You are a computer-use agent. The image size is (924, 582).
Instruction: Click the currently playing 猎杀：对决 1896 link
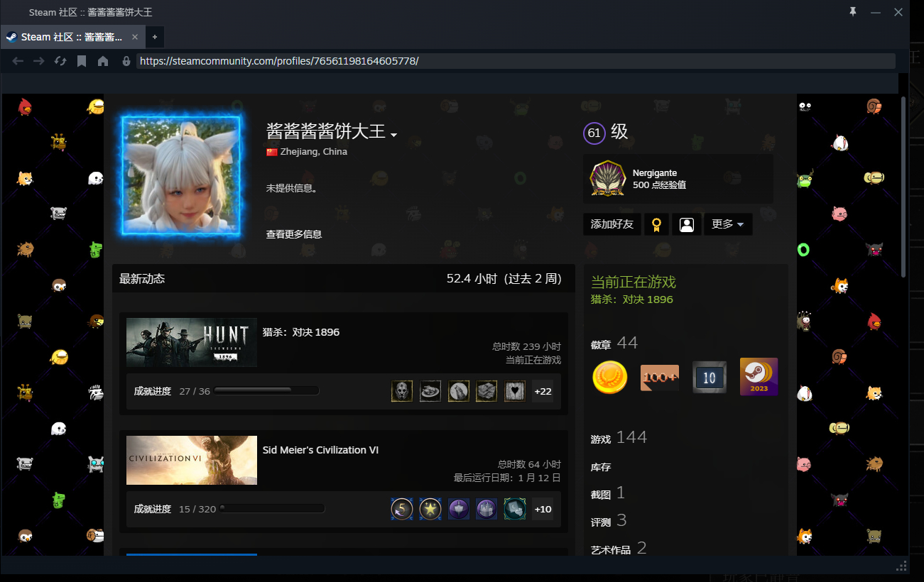coord(631,300)
